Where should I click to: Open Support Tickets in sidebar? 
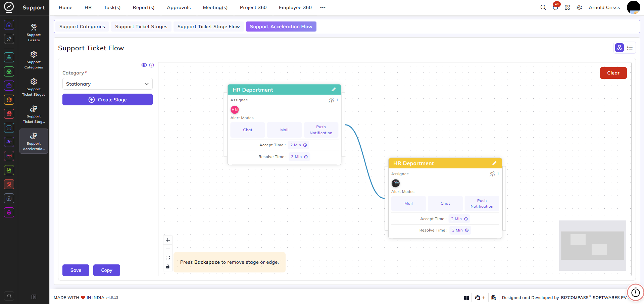coord(34,33)
